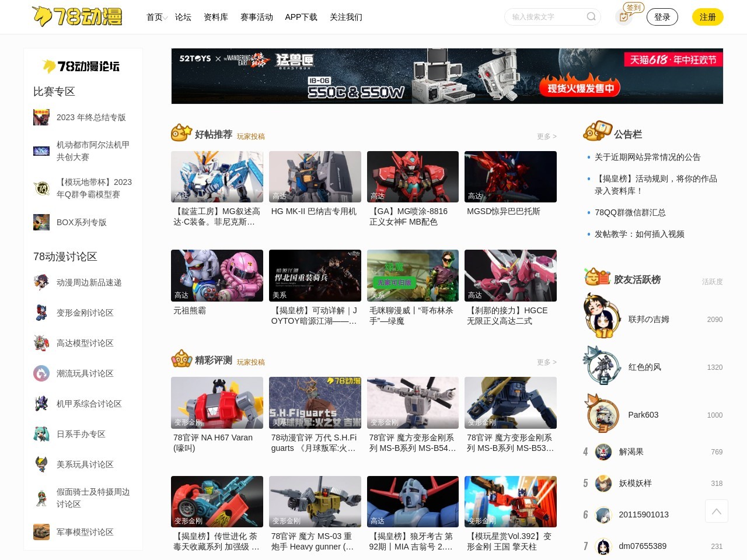747x560 pixels.
Task: Open the 资料库 navigation item
Action: [x=216, y=17]
